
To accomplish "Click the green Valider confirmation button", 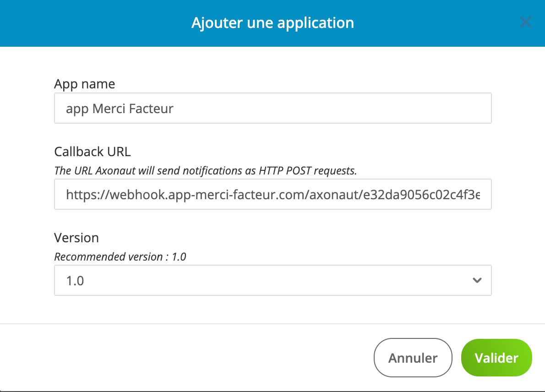I will 496,358.
